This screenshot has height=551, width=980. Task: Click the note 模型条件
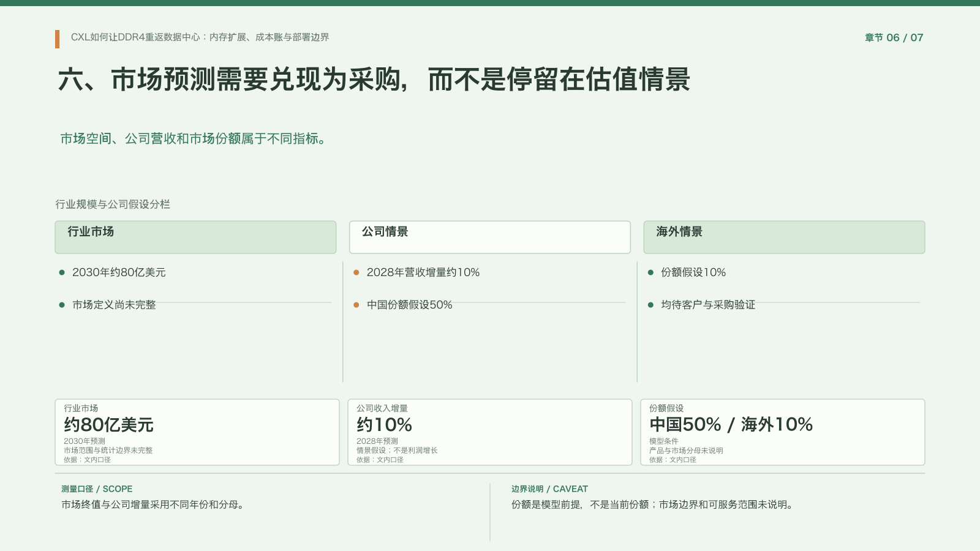664,441
